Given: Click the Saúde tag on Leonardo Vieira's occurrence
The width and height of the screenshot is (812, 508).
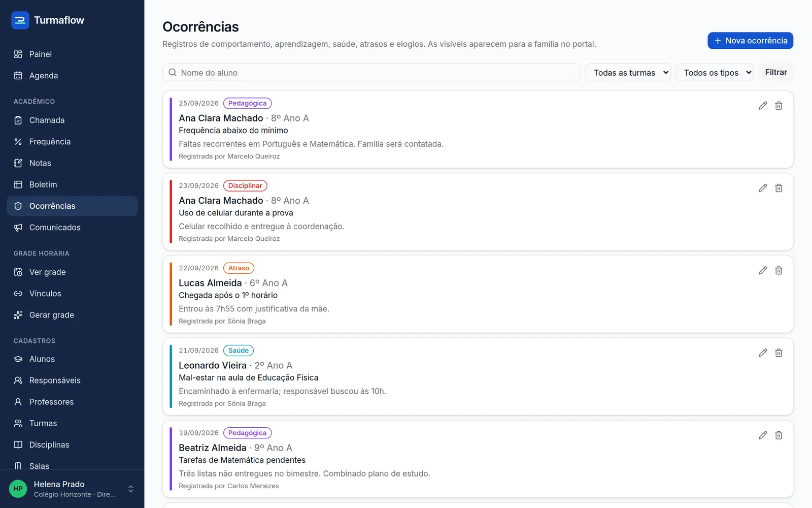Looking at the screenshot, I should point(239,351).
